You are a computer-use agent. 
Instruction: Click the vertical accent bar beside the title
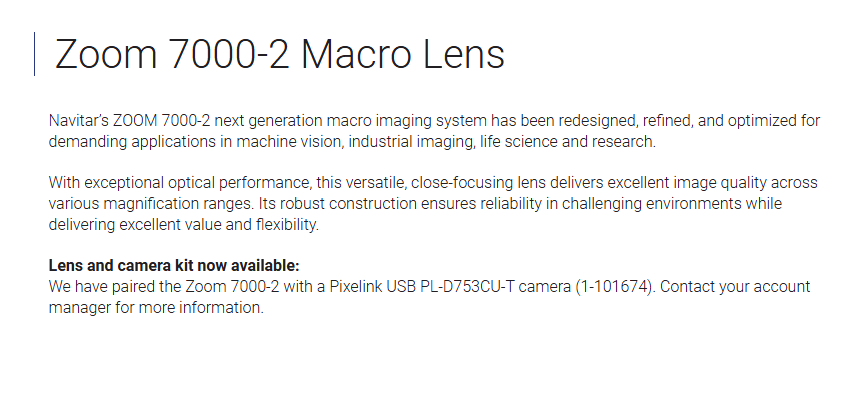click(35, 54)
